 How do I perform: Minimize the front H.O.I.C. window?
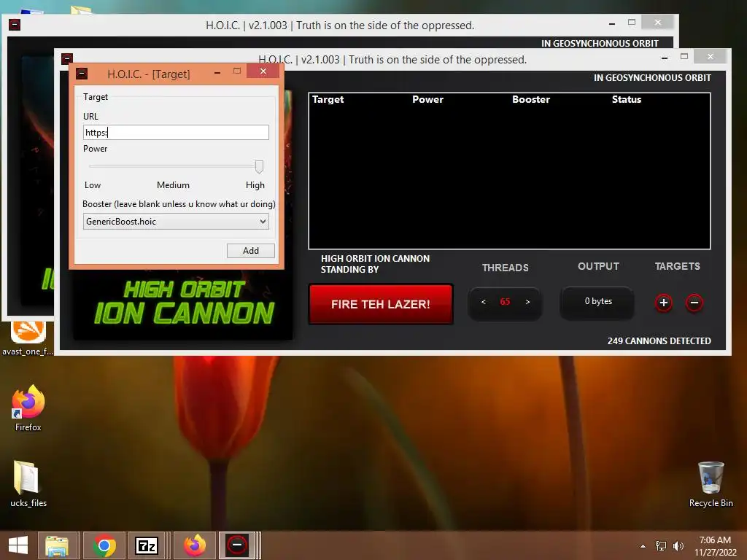[665, 58]
